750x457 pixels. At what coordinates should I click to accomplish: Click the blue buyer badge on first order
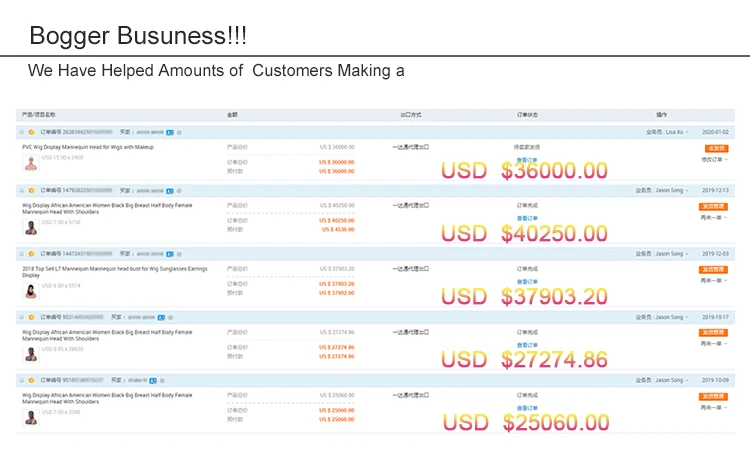pos(170,132)
